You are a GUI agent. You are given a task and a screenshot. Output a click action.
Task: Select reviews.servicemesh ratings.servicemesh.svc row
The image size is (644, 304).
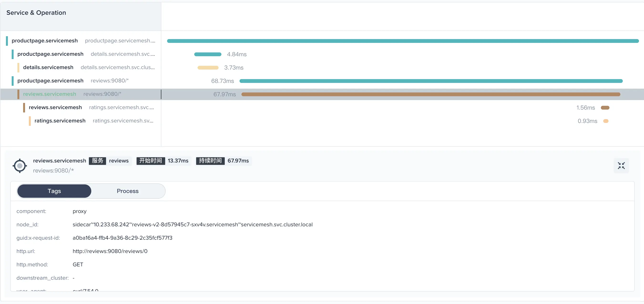point(55,107)
